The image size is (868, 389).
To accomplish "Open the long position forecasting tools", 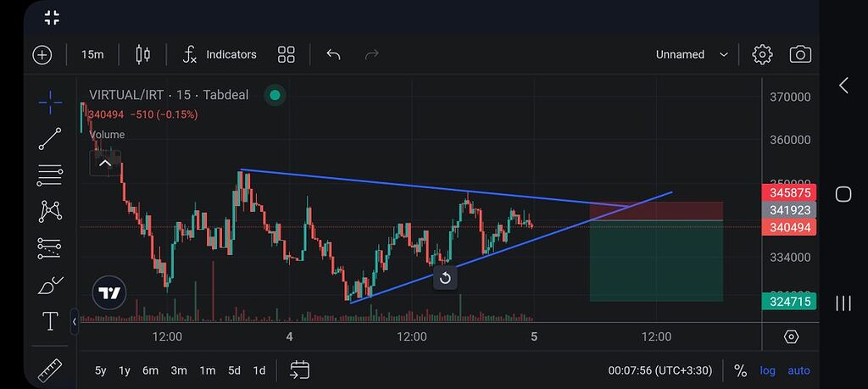I will point(50,248).
